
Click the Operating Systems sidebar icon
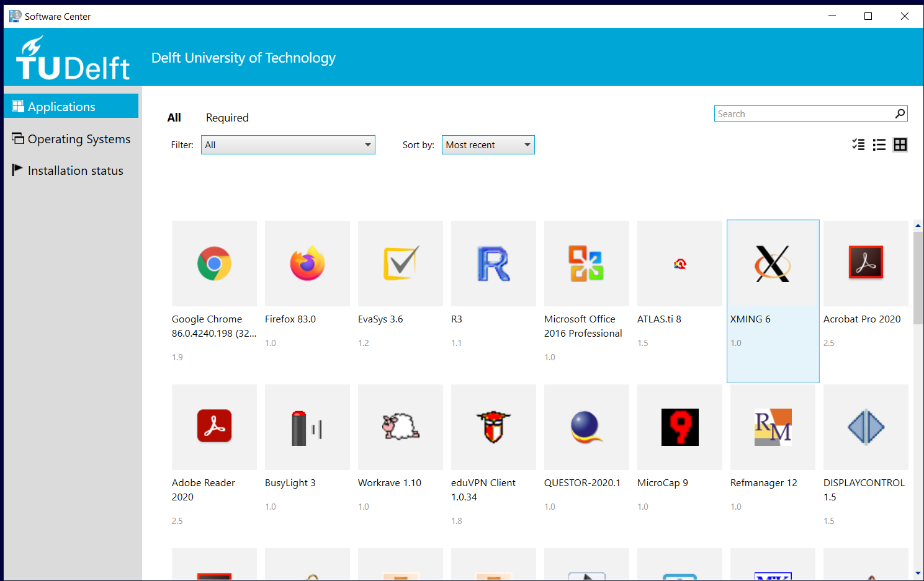click(18, 138)
